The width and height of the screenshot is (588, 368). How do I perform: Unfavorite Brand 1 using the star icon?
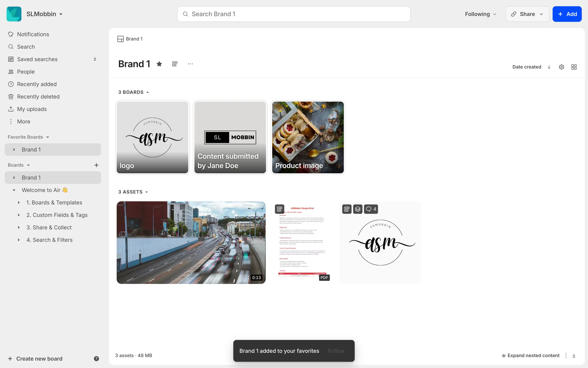tap(159, 64)
